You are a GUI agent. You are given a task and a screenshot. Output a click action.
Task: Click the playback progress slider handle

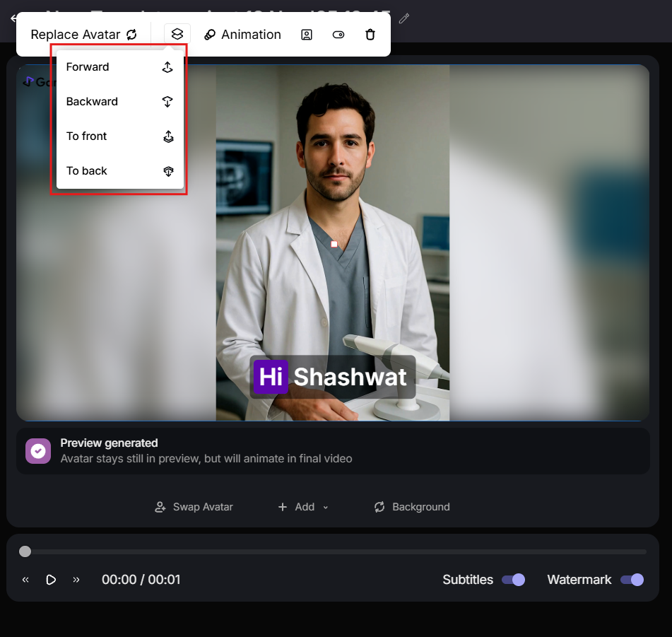(25, 551)
